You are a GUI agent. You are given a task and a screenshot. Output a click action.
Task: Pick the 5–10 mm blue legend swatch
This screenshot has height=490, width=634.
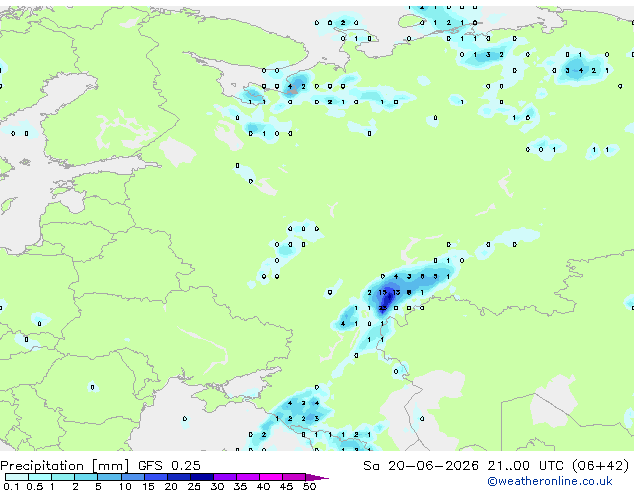coord(109,477)
